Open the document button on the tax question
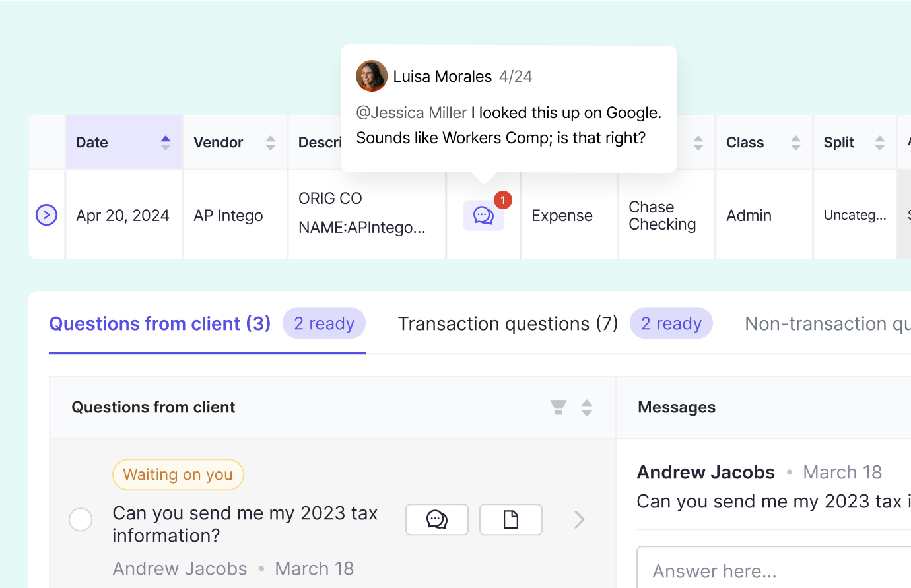 coord(511,520)
